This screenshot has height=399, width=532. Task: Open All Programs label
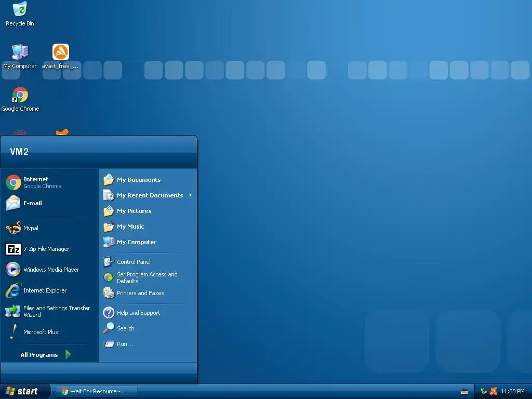coord(39,355)
